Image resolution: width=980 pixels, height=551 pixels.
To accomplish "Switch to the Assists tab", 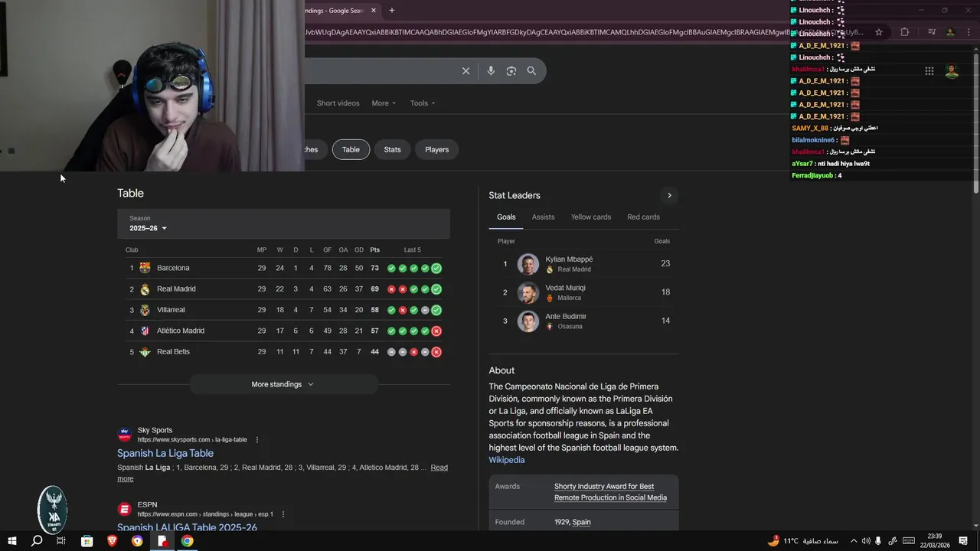I will pos(544,217).
